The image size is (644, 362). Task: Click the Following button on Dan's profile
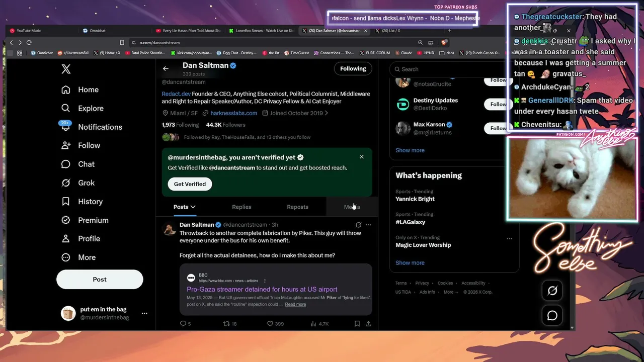pos(353,68)
